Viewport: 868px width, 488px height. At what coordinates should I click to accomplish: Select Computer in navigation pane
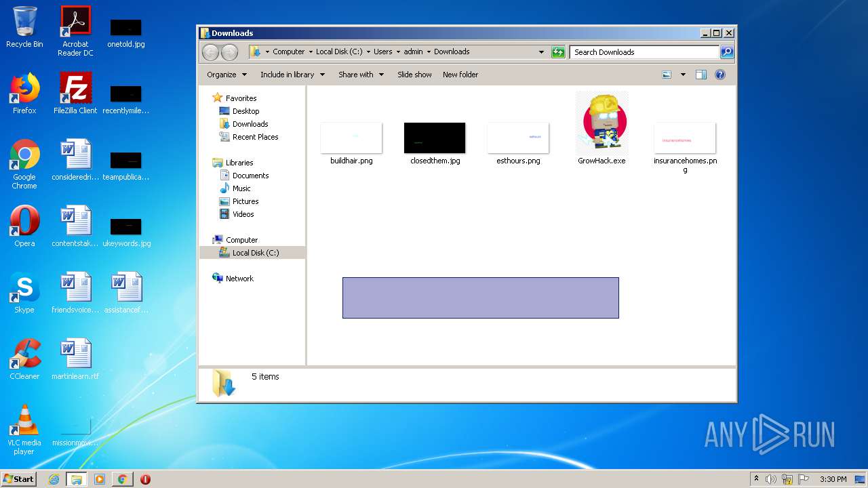241,240
